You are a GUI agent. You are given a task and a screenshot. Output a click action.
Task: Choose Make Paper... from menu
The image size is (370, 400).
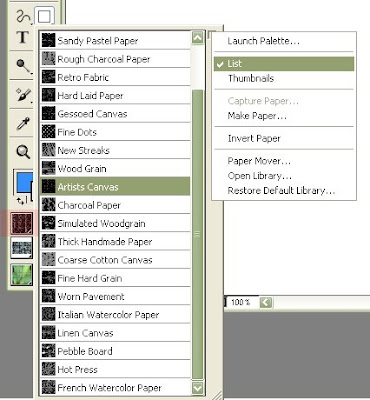click(284, 116)
